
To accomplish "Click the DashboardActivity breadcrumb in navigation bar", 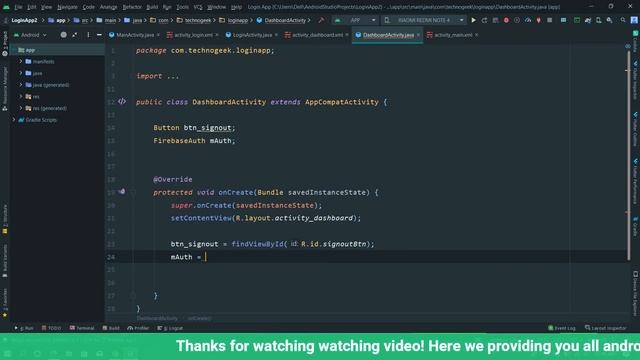I will click(x=285, y=20).
